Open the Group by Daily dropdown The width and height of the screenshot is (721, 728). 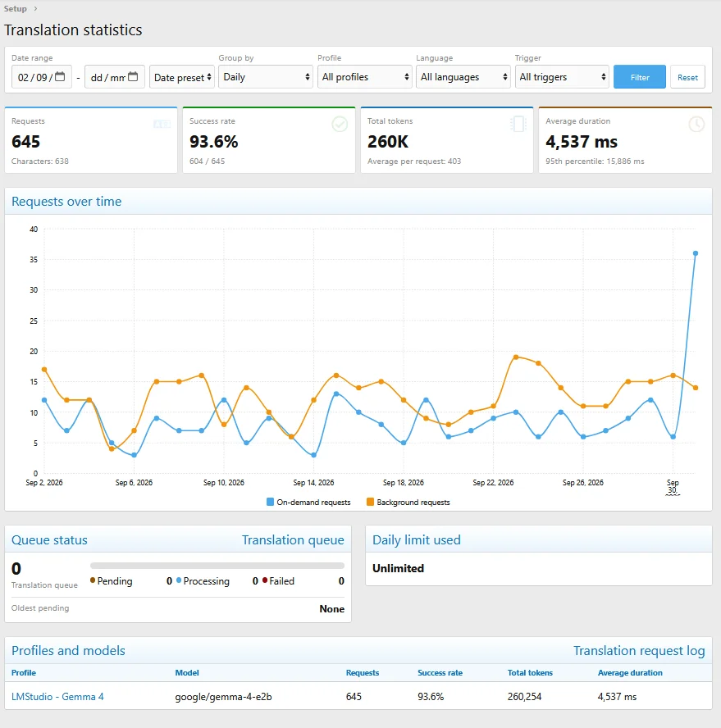[x=265, y=77]
